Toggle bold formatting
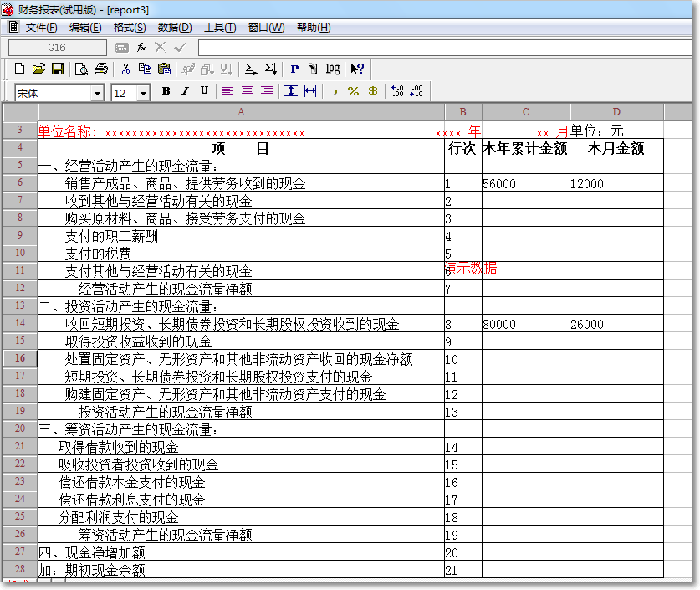Screen dimensions: 700x590 166,91
